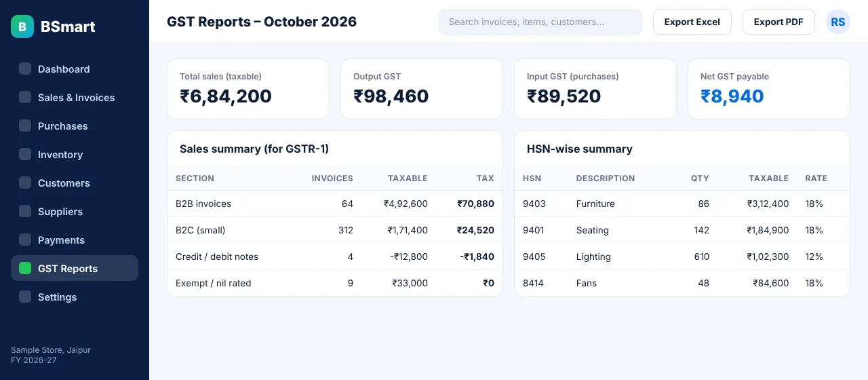Click B2B tax amount ₹70,880
This screenshot has height=380, width=868.
[475, 204]
